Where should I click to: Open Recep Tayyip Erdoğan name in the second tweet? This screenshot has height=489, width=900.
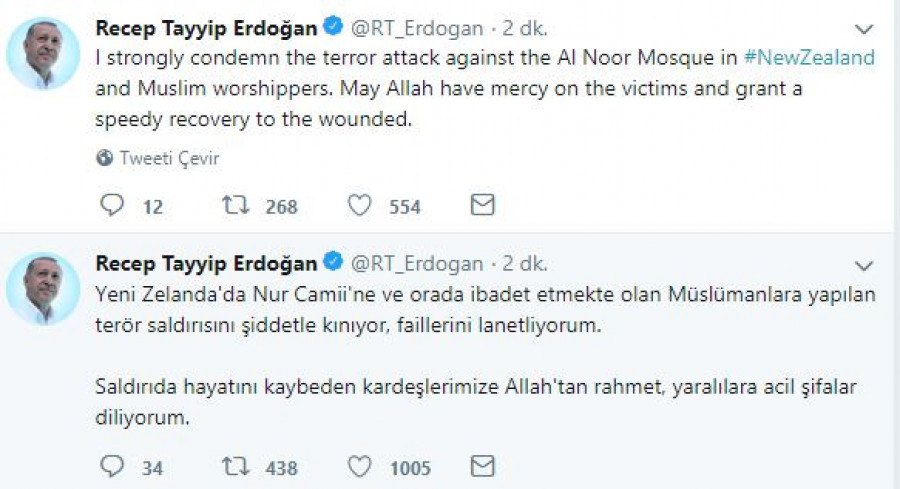pyautogui.click(x=205, y=264)
